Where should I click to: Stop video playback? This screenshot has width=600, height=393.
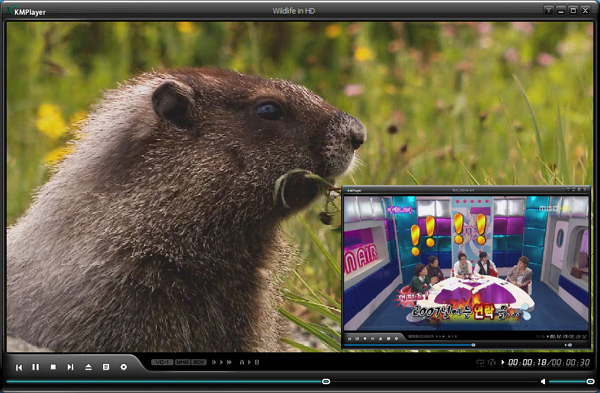[x=53, y=367]
